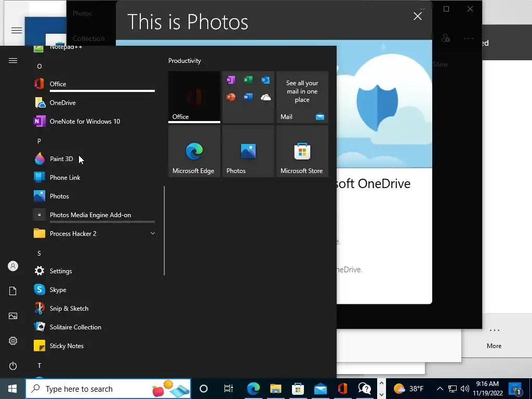Screen dimensions: 532x399
Task: Open Mail from taskbar
Action: pyautogui.click(x=320, y=389)
